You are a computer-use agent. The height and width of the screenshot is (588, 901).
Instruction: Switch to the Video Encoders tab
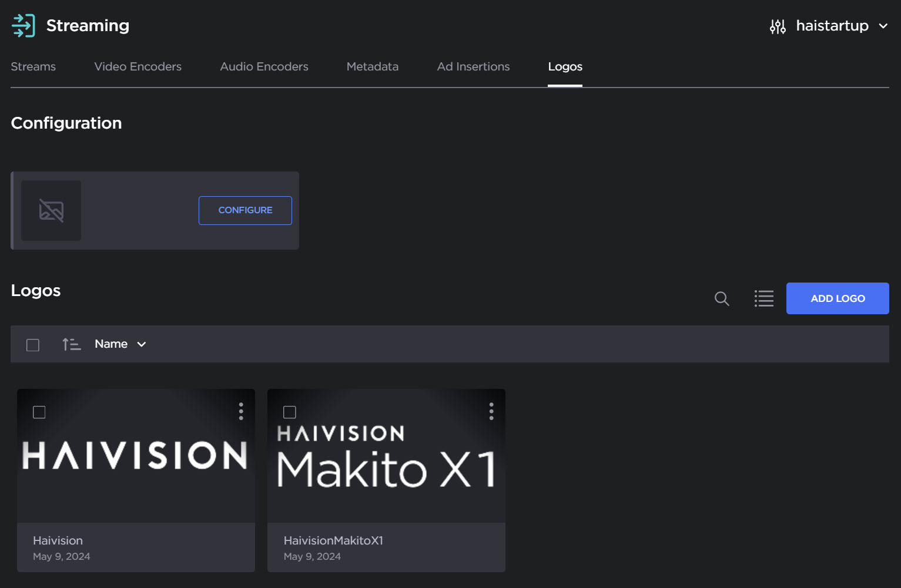point(138,66)
